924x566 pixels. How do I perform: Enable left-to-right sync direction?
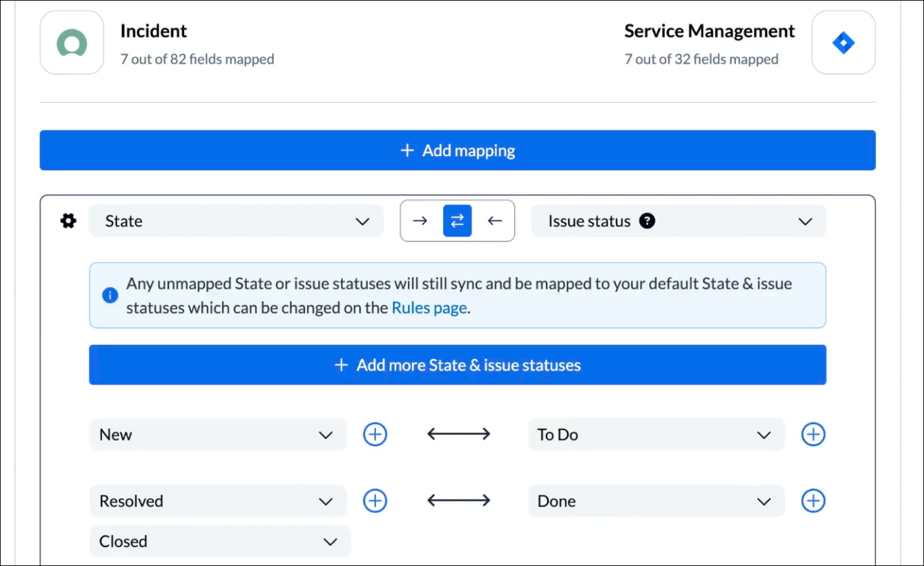[x=420, y=220]
